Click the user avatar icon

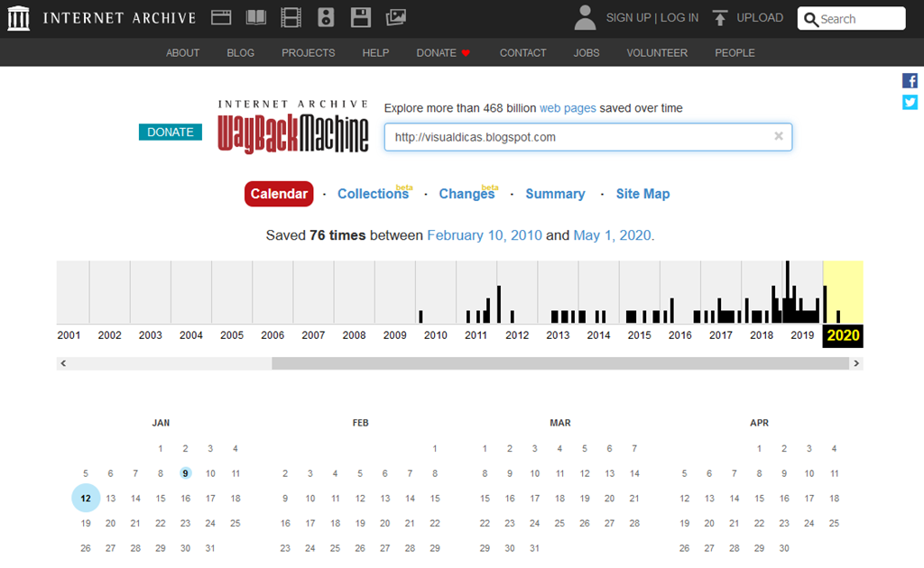click(585, 18)
